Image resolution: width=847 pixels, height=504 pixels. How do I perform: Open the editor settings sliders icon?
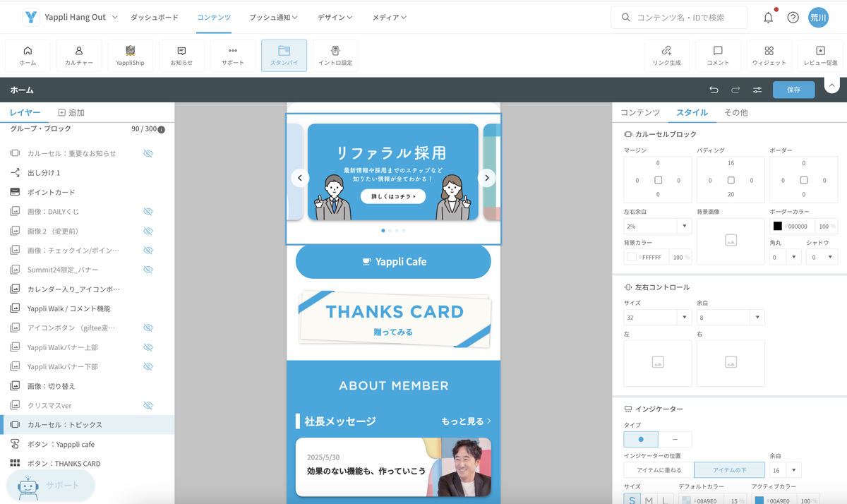click(x=757, y=90)
